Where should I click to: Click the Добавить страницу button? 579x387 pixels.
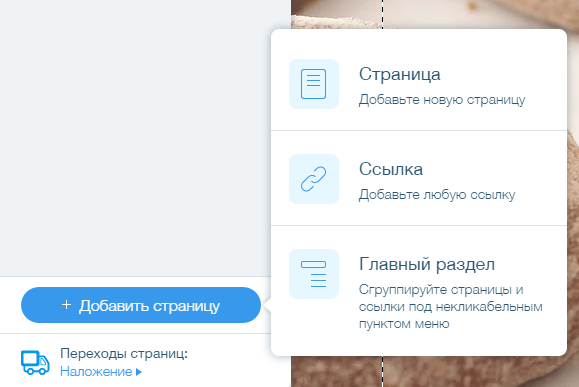[141, 305]
